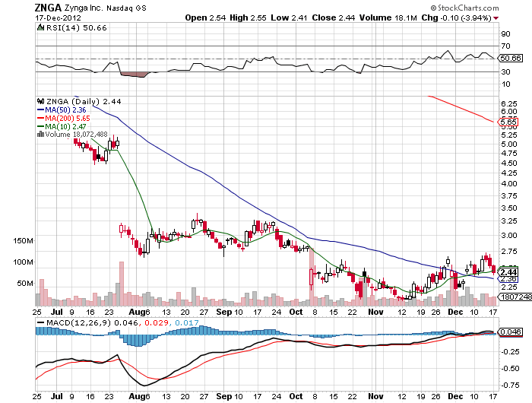Click the RSI mountain icon beside RSI(14)
This screenshot has width=532, height=403.
click(40, 27)
